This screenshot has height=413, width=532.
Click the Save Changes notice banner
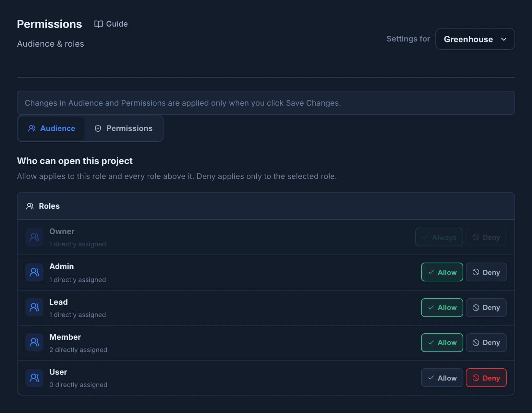coord(266,103)
